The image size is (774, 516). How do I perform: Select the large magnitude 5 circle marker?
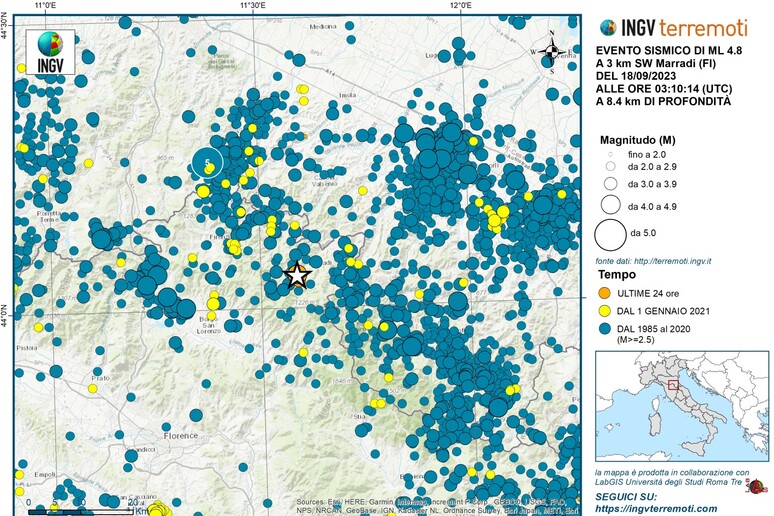point(207,162)
